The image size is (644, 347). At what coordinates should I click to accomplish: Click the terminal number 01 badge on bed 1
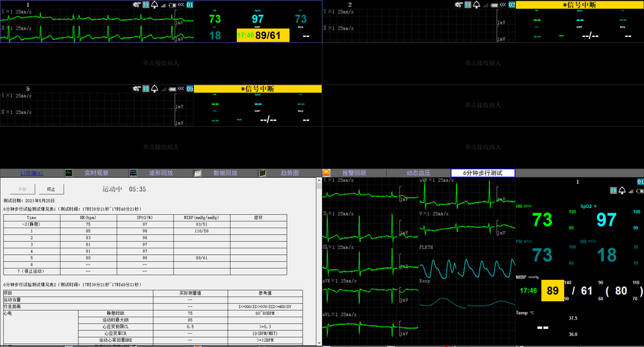click(x=190, y=5)
